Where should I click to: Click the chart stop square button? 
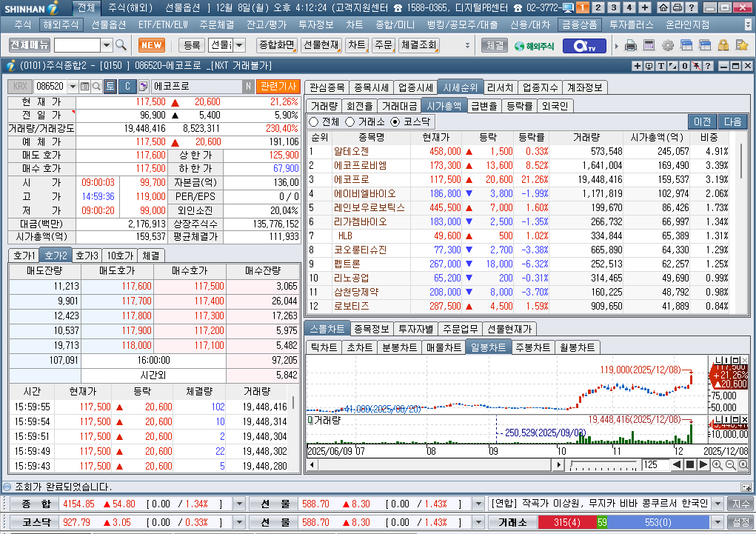690,465
